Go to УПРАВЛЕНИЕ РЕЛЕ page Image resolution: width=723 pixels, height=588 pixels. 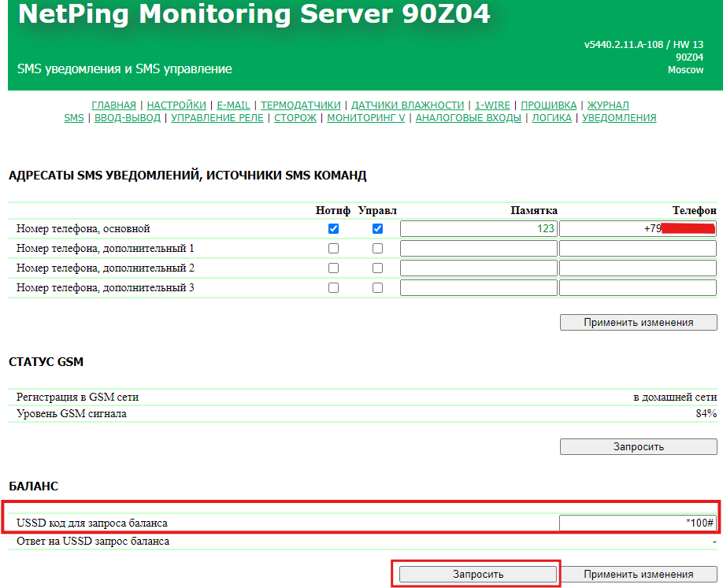tap(217, 118)
